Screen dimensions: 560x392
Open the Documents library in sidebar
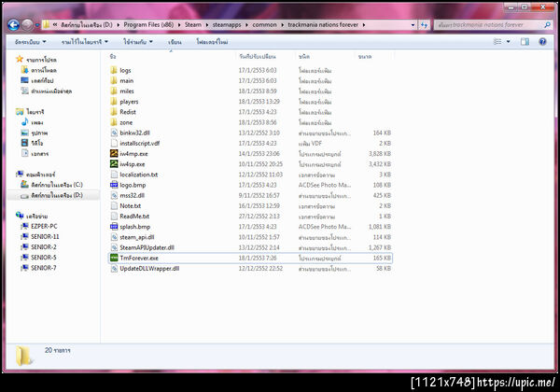[35, 153]
